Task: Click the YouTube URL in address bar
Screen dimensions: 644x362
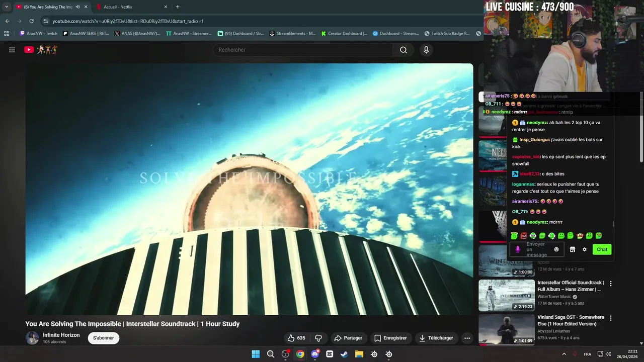Action: [128, 21]
